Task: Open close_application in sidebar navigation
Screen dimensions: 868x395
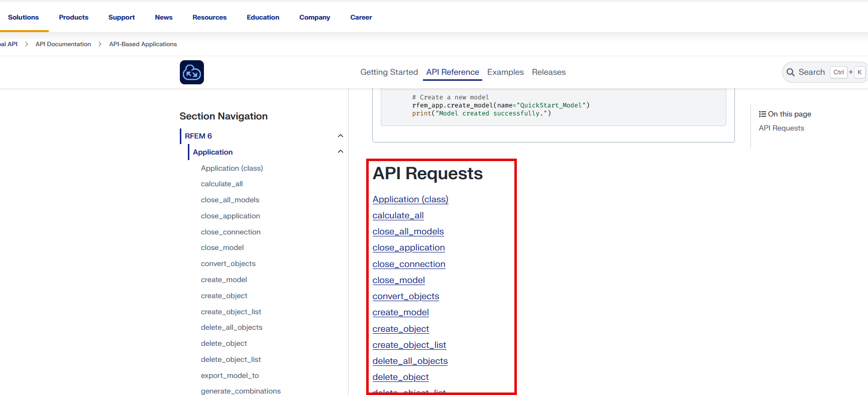Action: pyautogui.click(x=231, y=216)
